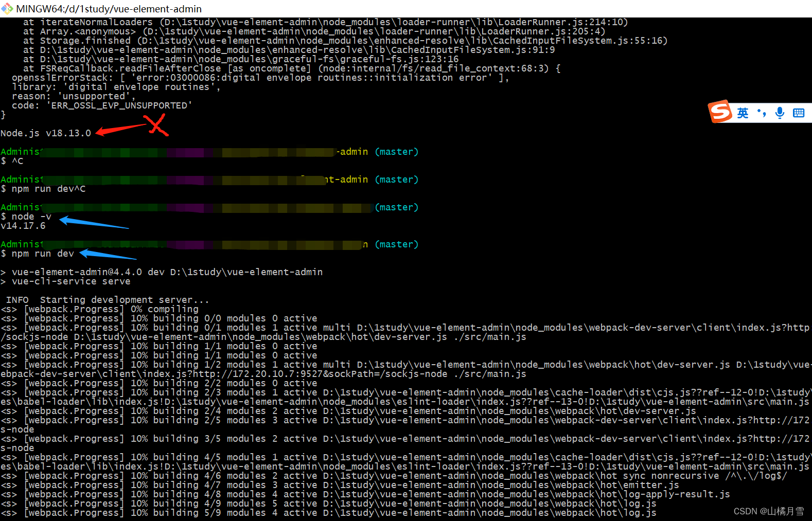Click the line 'vue-cli-service serve'

pyautogui.click(x=65, y=281)
